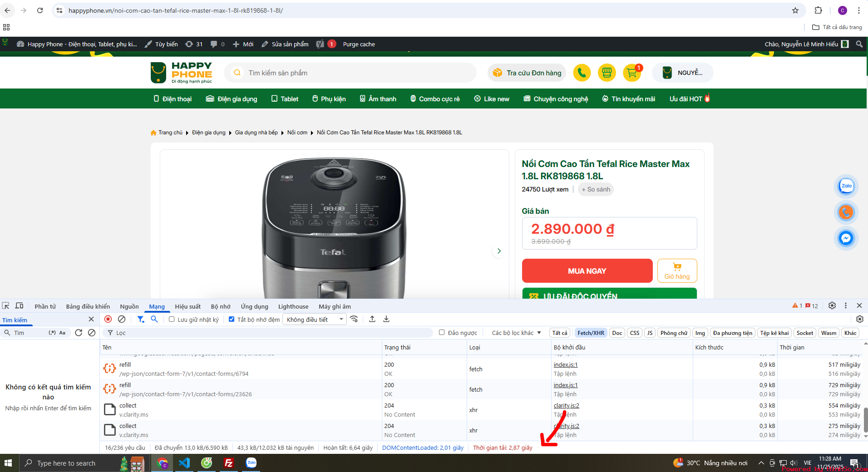This screenshot has height=472, width=868.
Task: Stop recording network log
Action: [x=108, y=319]
